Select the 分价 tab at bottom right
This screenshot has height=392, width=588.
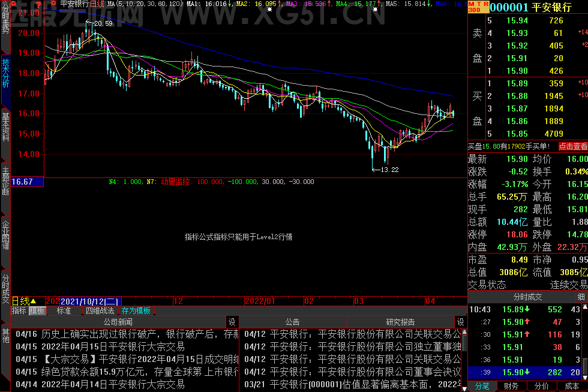tap(541, 387)
